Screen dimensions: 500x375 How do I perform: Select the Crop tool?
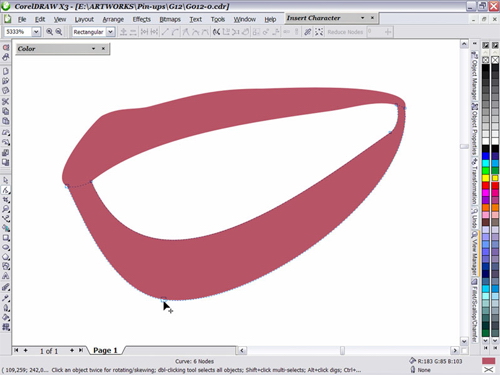tap(6, 200)
